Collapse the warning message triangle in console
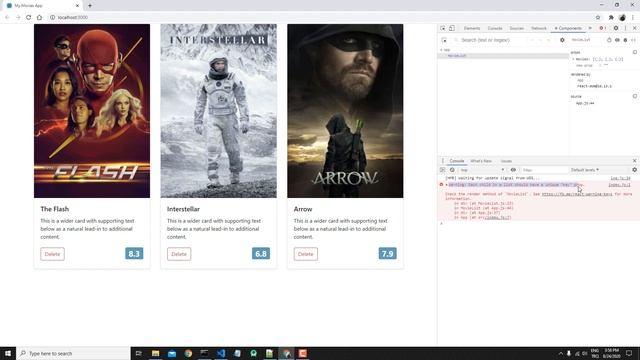Screen dimensions: 640x360 447,185
